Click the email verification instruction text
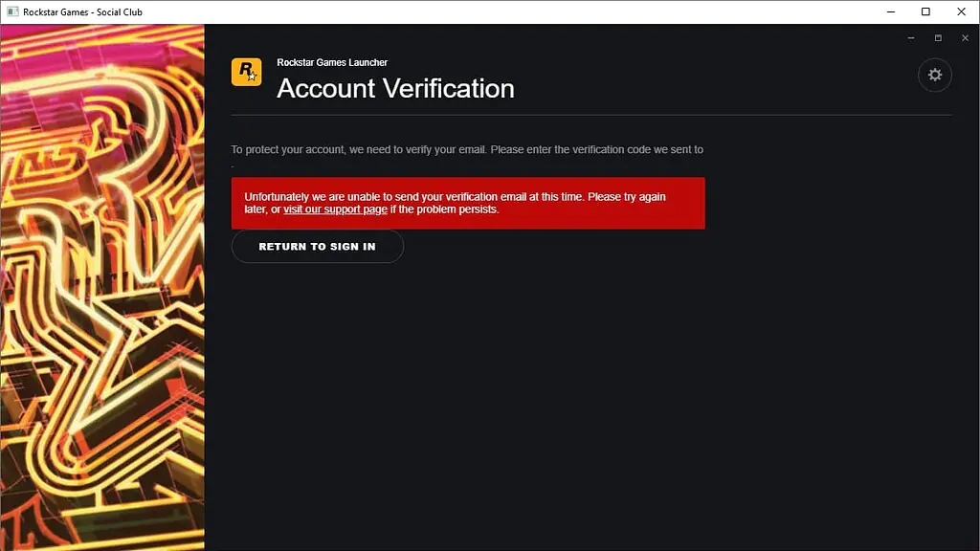Screen dimensions: 980x551 pyautogui.click(x=467, y=149)
